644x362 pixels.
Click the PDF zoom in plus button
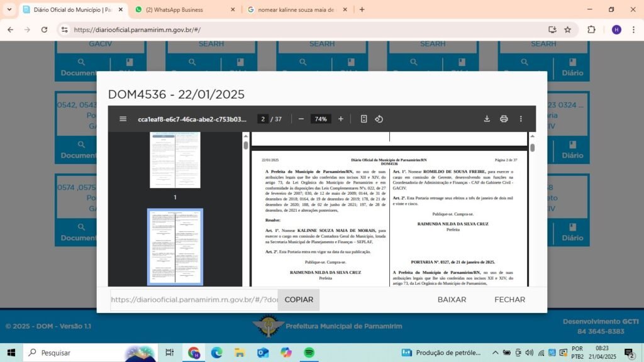click(x=341, y=119)
